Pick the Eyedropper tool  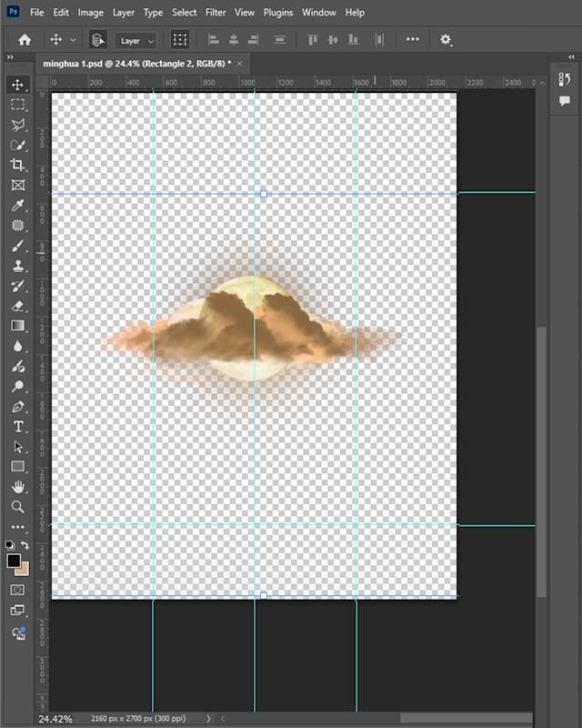[17, 206]
